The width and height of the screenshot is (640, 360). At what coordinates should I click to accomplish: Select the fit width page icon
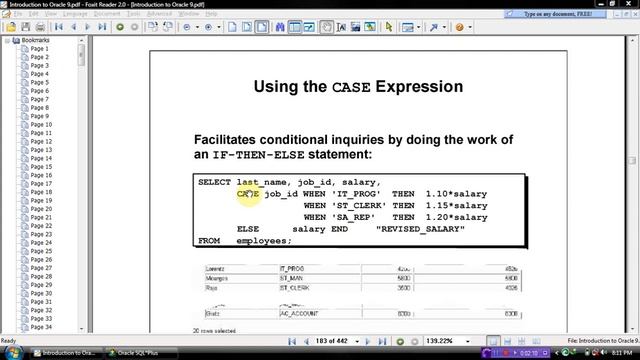262,27
